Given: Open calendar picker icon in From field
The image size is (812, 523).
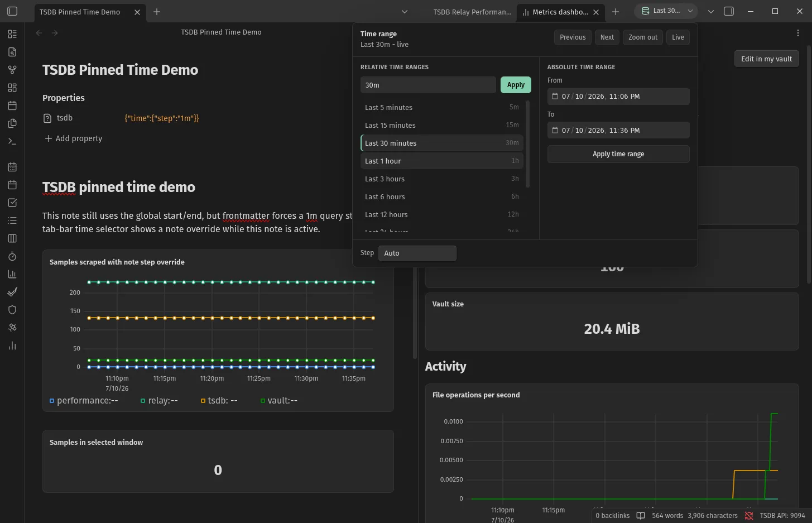Looking at the screenshot, I should tap(555, 97).
